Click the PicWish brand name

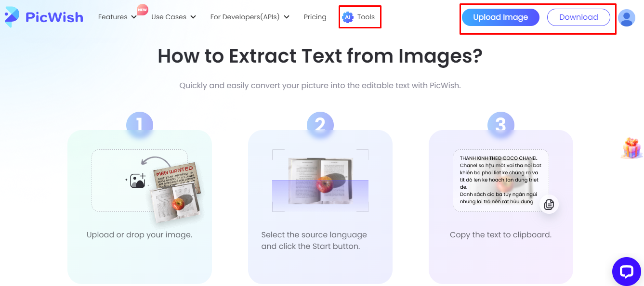(x=54, y=17)
